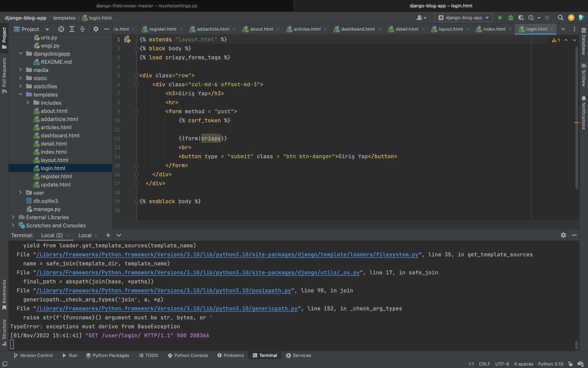This screenshot has height=368, width=588.
Task: Switch to dashboard.html editor tab
Action: click(357, 29)
